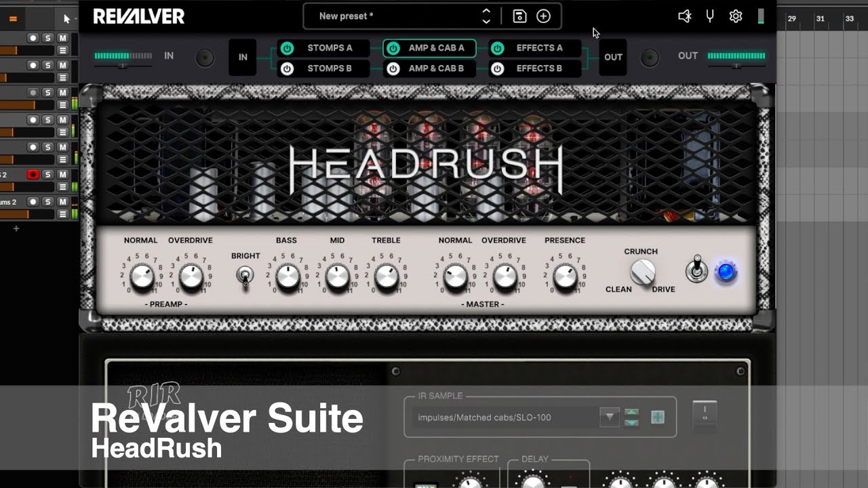Open ReValver settings gear
Image resolution: width=868 pixels, height=488 pixels.
point(736,16)
